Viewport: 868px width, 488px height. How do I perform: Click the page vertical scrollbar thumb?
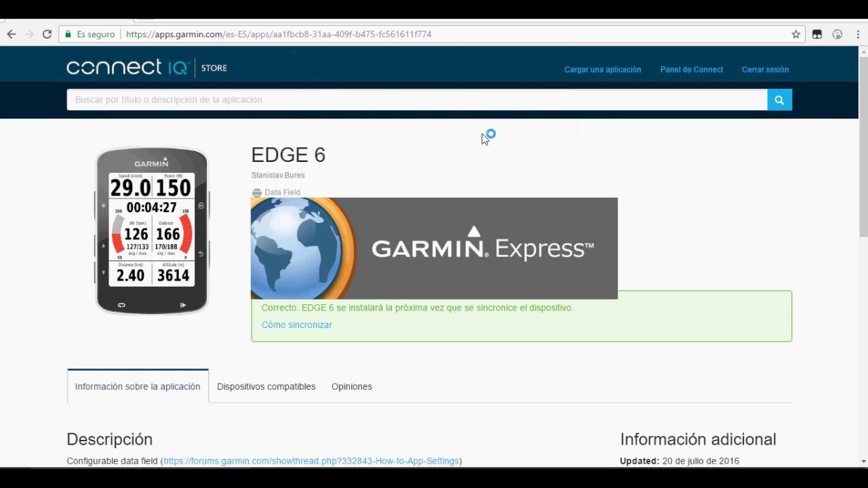pyautogui.click(x=863, y=146)
